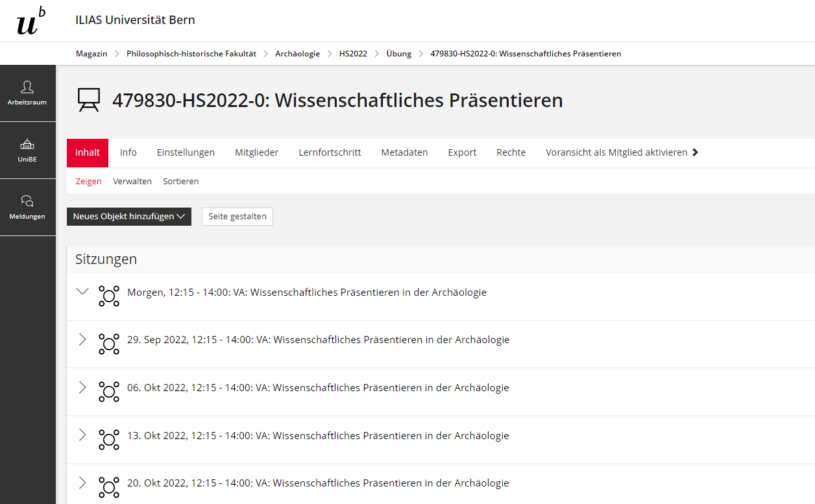This screenshot has width=815, height=504.
Task: Select the Inhalt tab
Action: click(88, 152)
